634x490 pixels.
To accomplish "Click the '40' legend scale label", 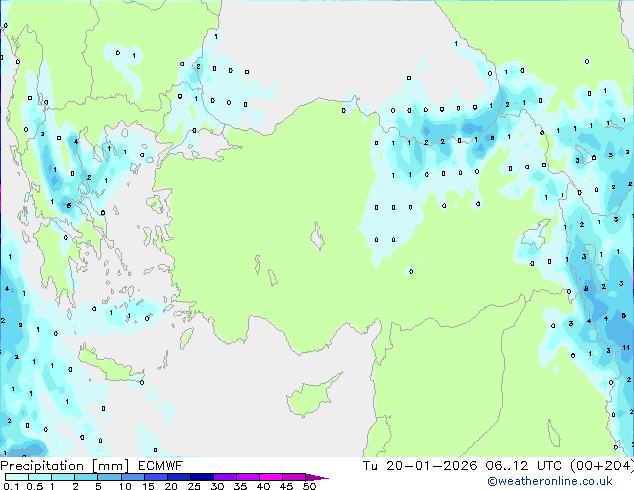I will [x=263, y=486].
